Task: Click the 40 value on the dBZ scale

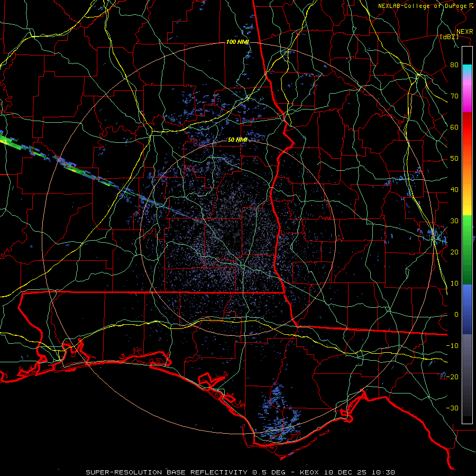Action: pos(454,190)
